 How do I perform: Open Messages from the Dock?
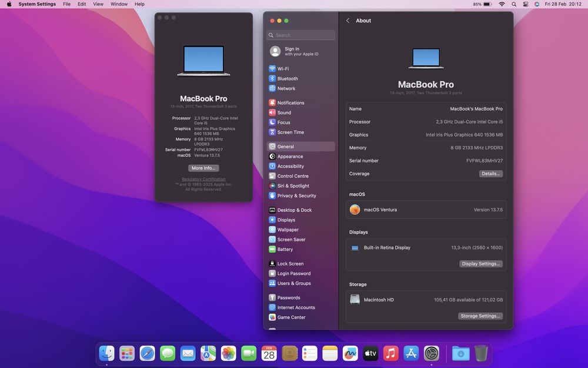[x=168, y=353]
